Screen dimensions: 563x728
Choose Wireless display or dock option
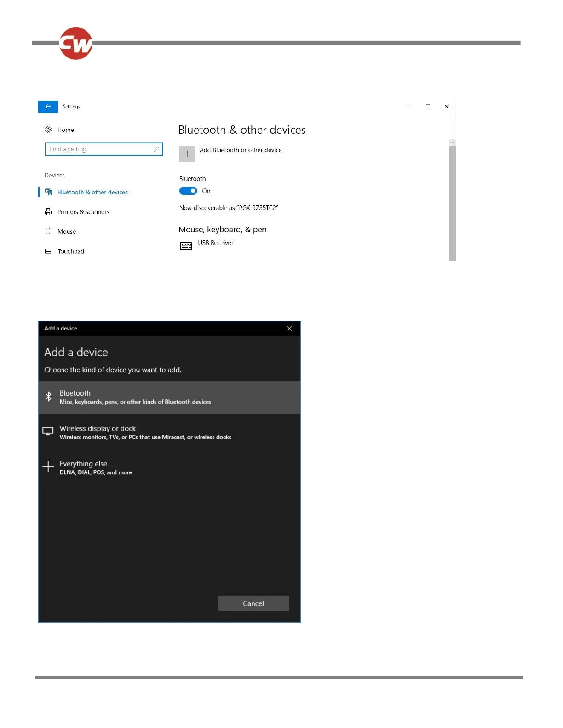pyautogui.click(x=169, y=432)
